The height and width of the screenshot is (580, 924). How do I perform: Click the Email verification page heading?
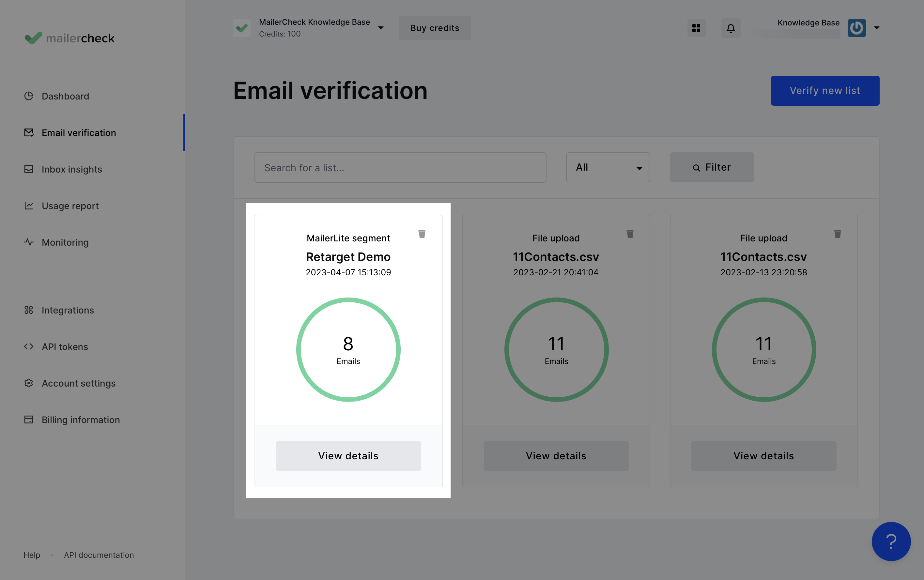pos(330,91)
